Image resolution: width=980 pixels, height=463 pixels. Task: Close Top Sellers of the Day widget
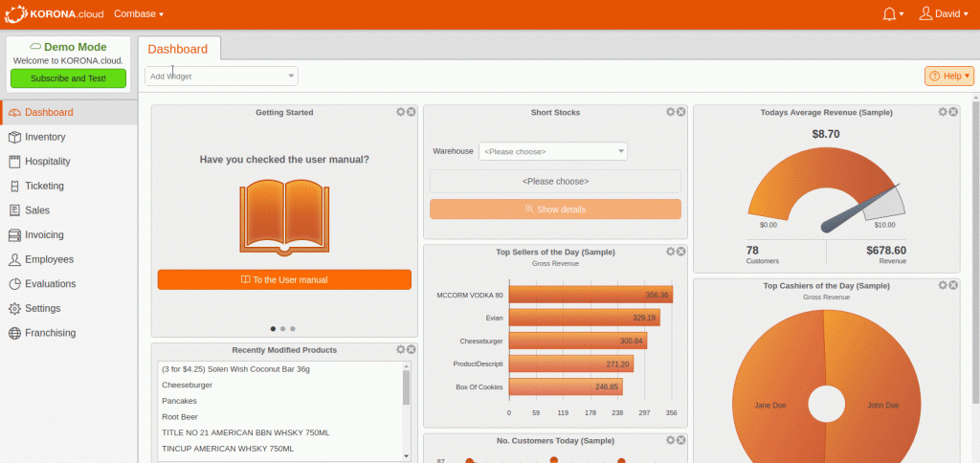[x=681, y=252]
